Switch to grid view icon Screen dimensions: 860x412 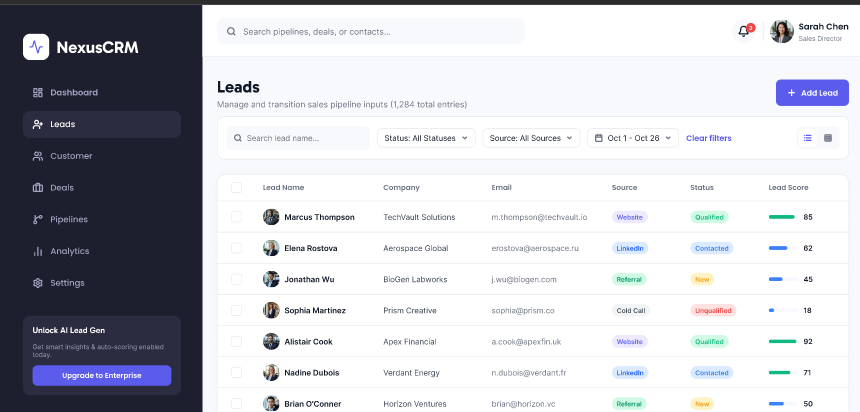coord(828,138)
